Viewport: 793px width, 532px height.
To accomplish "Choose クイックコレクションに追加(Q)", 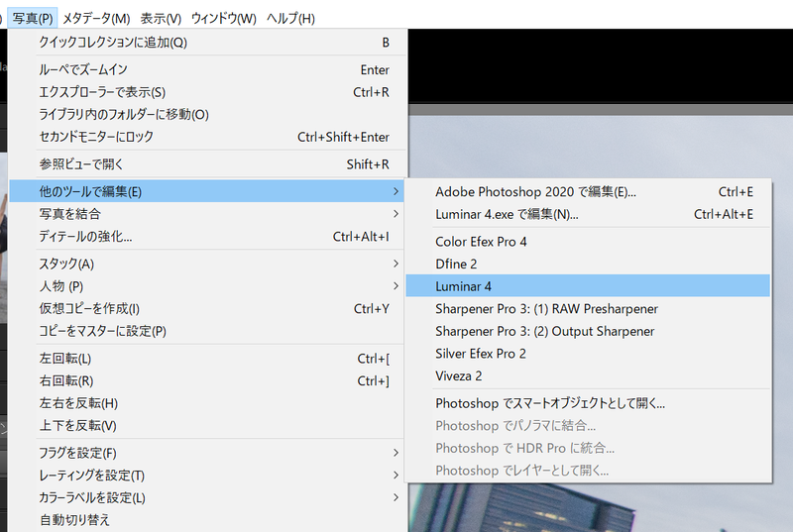I will point(207,43).
